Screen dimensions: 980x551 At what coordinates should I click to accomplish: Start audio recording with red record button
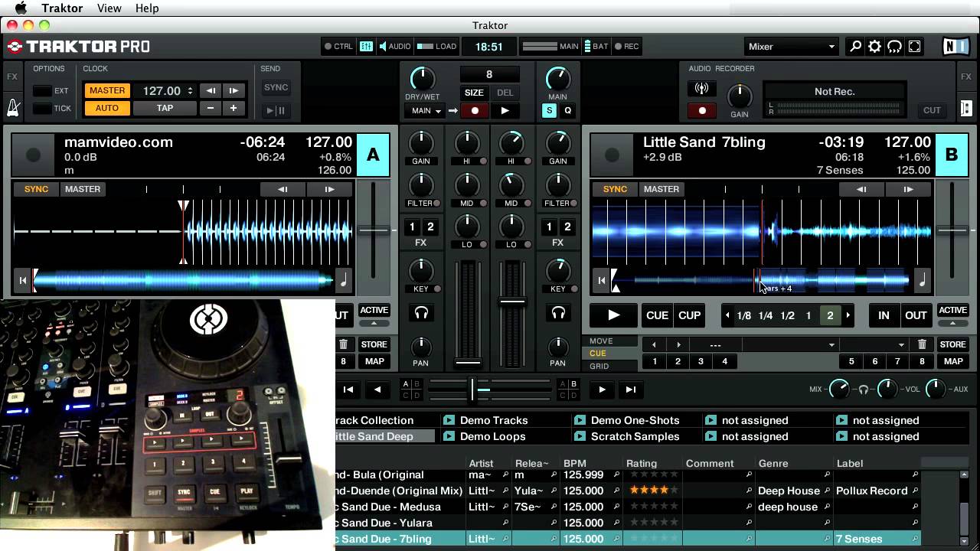[x=701, y=111]
